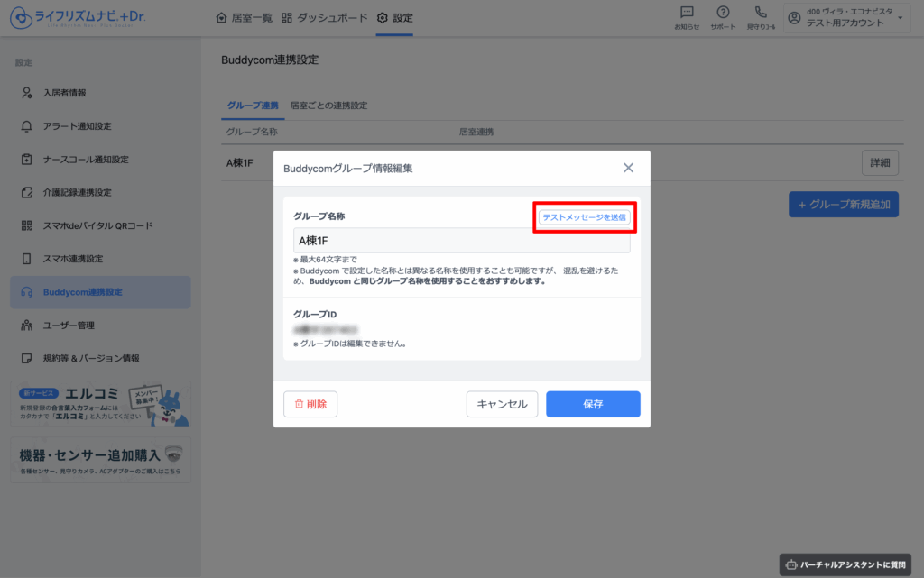Switch to the 居室ごとの連携設定 tab
This screenshot has height=578, width=924.
point(328,106)
